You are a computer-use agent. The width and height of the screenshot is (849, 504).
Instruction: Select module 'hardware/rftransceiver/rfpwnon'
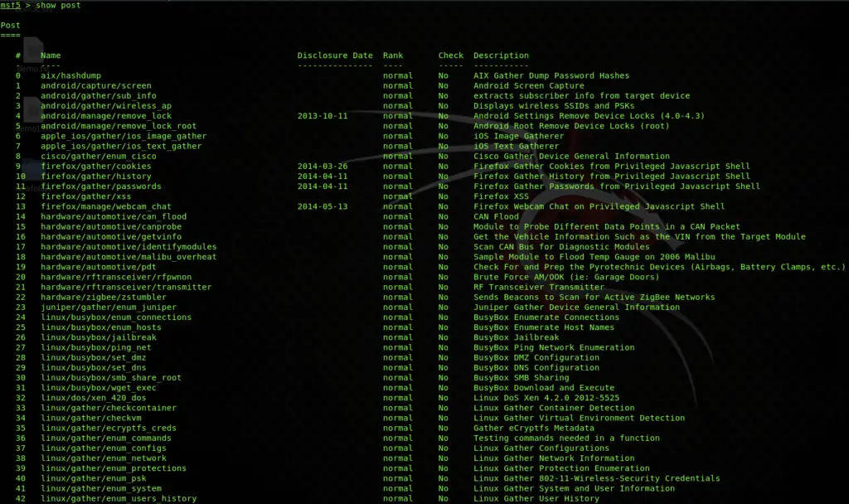(116, 277)
